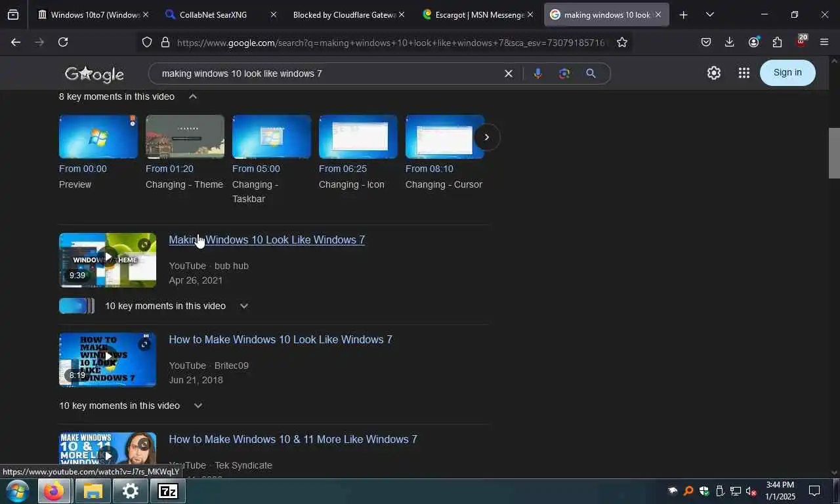
Task: Open the Changing - Taskbar moment thumbnail
Action: point(272,136)
